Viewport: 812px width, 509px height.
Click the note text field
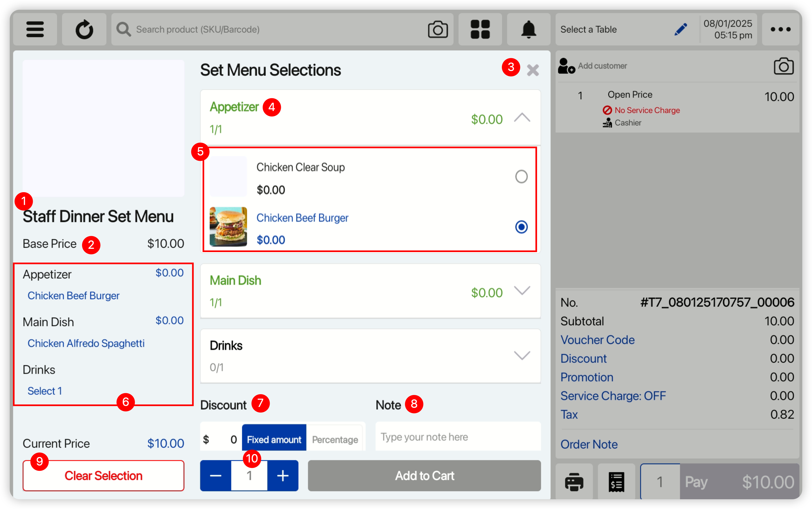458,437
